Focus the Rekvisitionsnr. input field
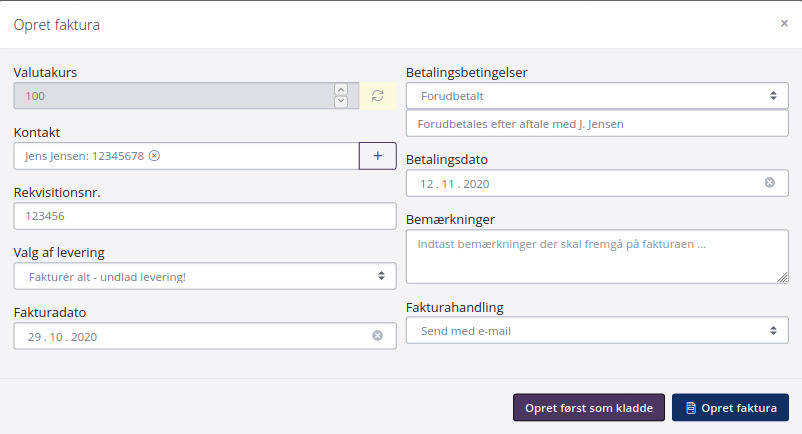Image resolution: width=802 pixels, height=434 pixels. click(205, 216)
